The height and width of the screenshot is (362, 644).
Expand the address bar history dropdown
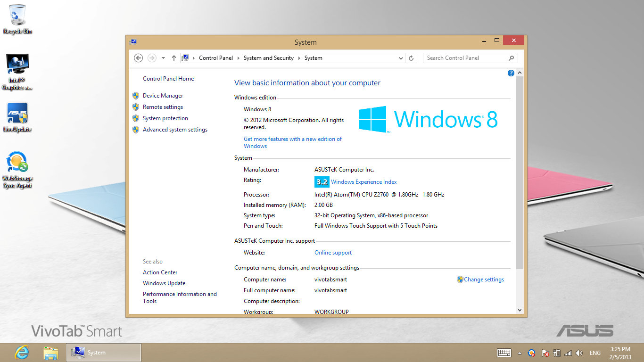(x=401, y=58)
